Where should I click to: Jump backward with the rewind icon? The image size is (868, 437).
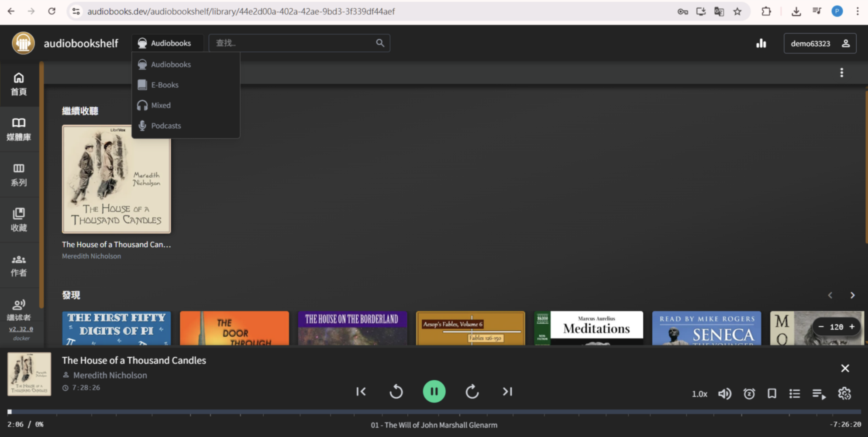coord(396,392)
